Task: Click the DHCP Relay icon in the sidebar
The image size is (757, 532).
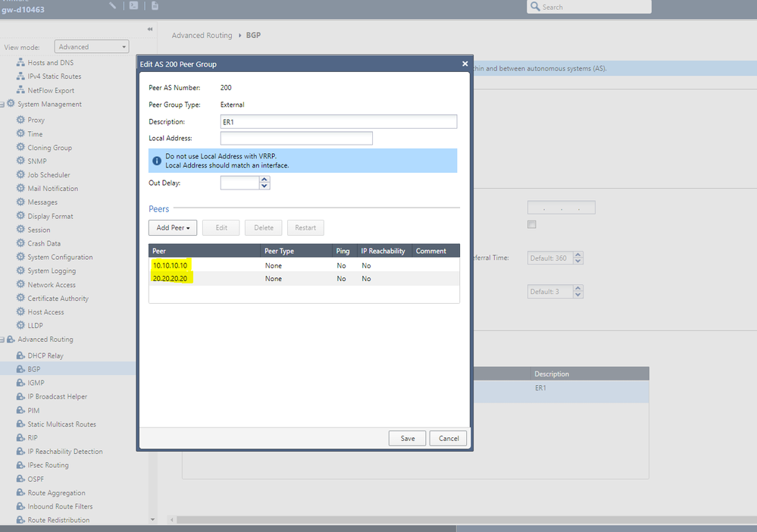Action: point(20,355)
